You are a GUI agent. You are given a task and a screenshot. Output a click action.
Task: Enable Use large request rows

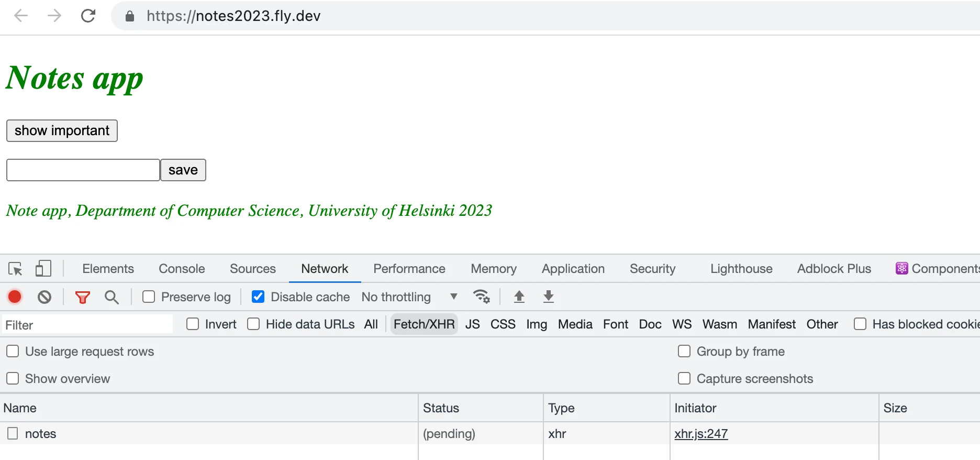[x=13, y=351]
